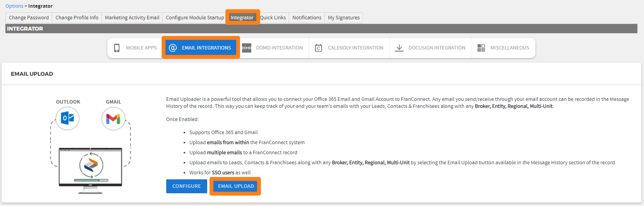644x206 pixels.
Task: Click the Configure button
Action: tap(187, 186)
